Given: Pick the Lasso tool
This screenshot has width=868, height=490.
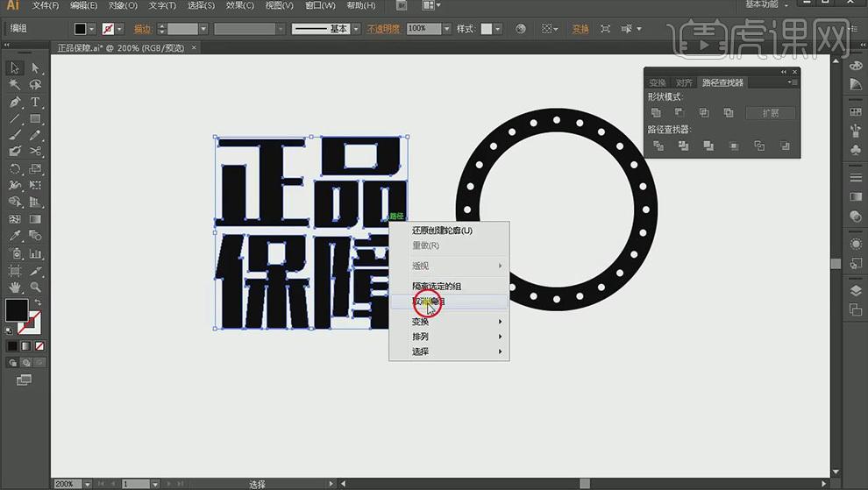Looking at the screenshot, I should (x=35, y=85).
